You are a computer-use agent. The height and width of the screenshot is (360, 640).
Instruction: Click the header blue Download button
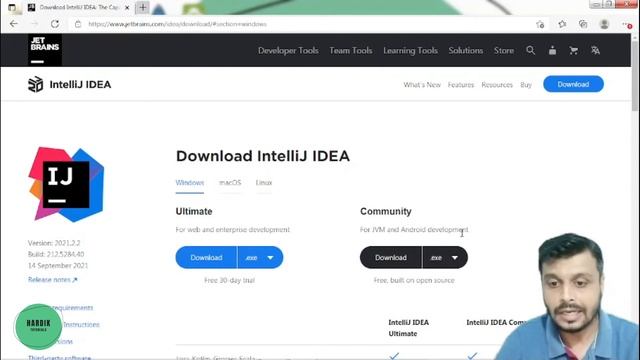[573, 84]
